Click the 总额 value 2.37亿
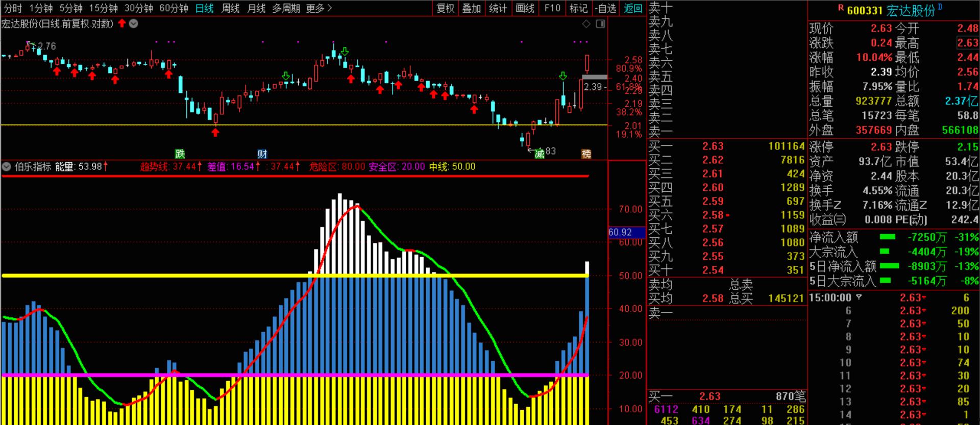Screen dimensions: 980x425 [962, 101]
